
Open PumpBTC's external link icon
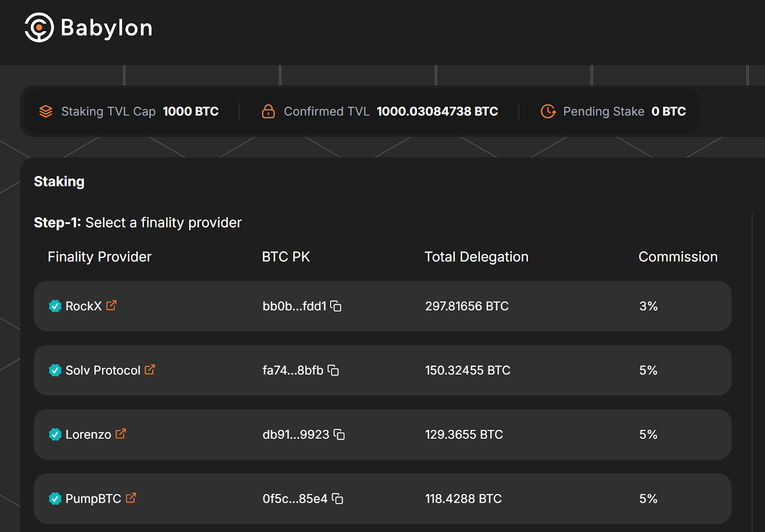pyautogui.click(x=131, y=498)
